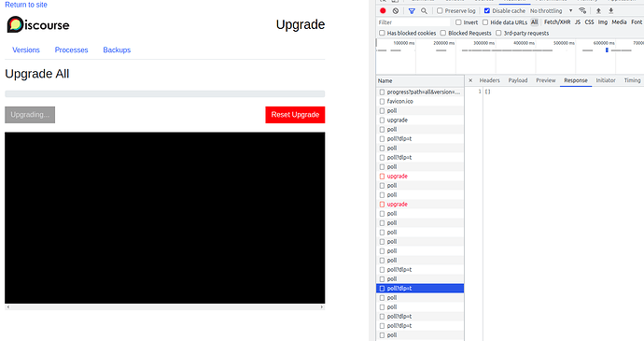Click the icon beside the favicon.ico request
This screenshot has width=644, height=341.
coord(382,101)
